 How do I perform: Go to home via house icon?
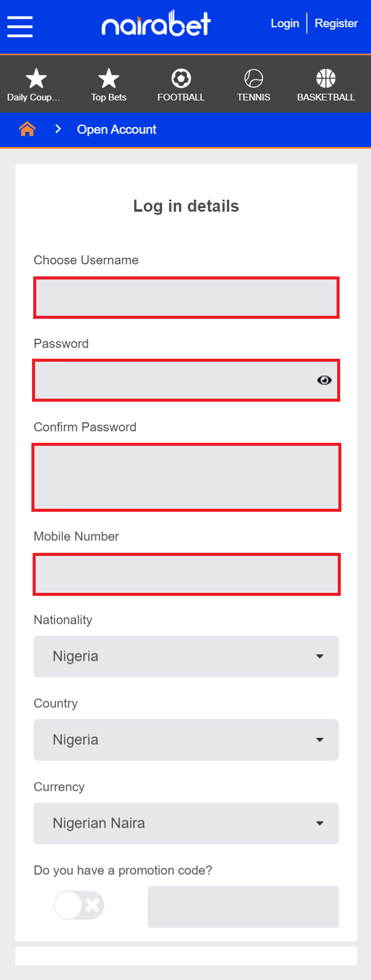point(27,129)
